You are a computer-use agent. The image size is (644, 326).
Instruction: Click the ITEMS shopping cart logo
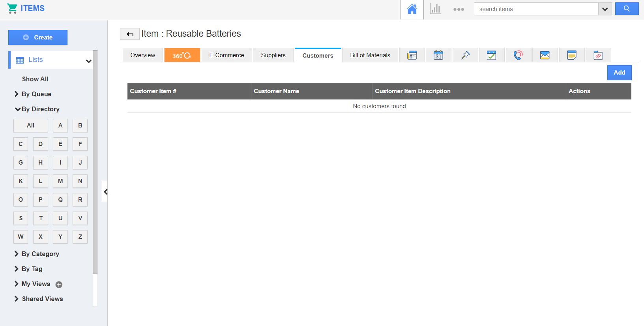(26, 9)
